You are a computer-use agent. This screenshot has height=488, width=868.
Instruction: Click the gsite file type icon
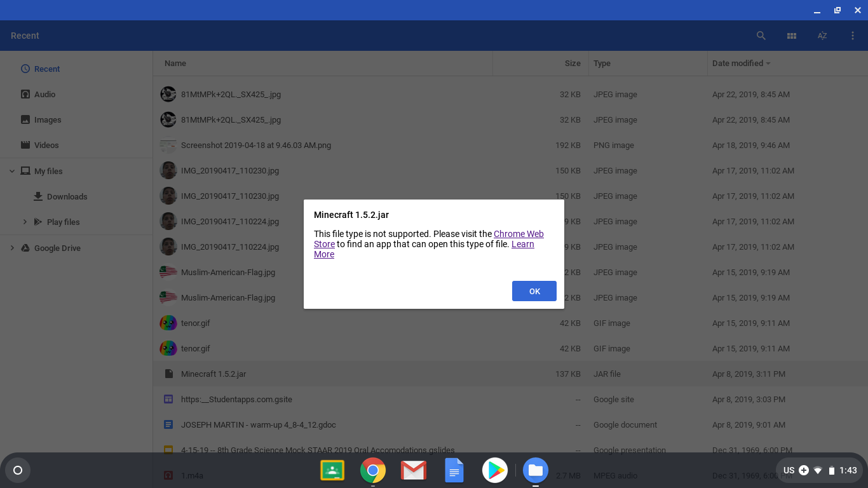tap(168, 399)
